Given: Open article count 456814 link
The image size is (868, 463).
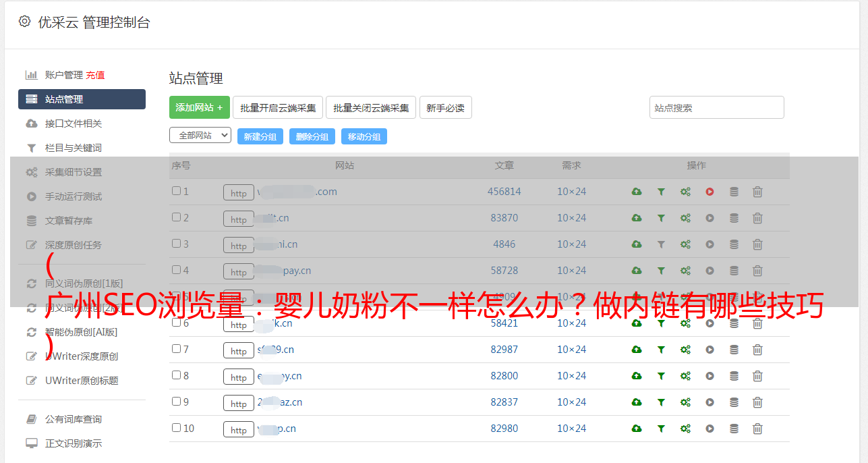Looking at the screenshot, I should point(504,192).
